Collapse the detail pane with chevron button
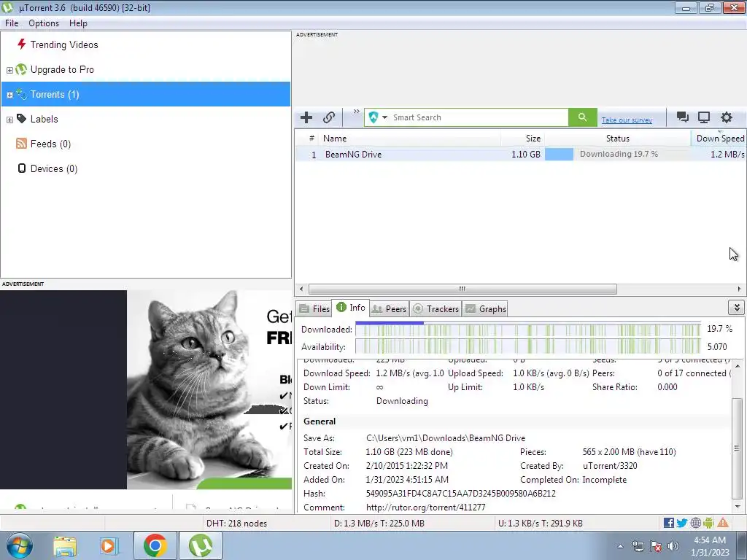 point(737,308)
